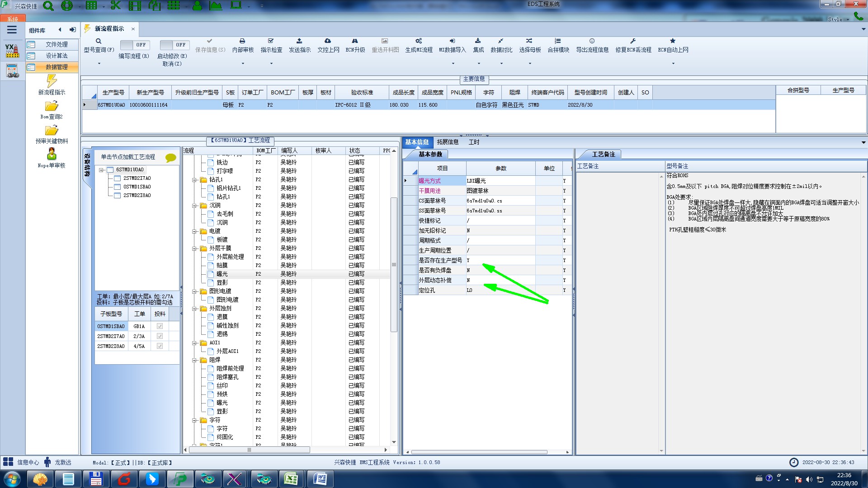
Task: Click the 型号查询 search icon
Action: [99, 41]
